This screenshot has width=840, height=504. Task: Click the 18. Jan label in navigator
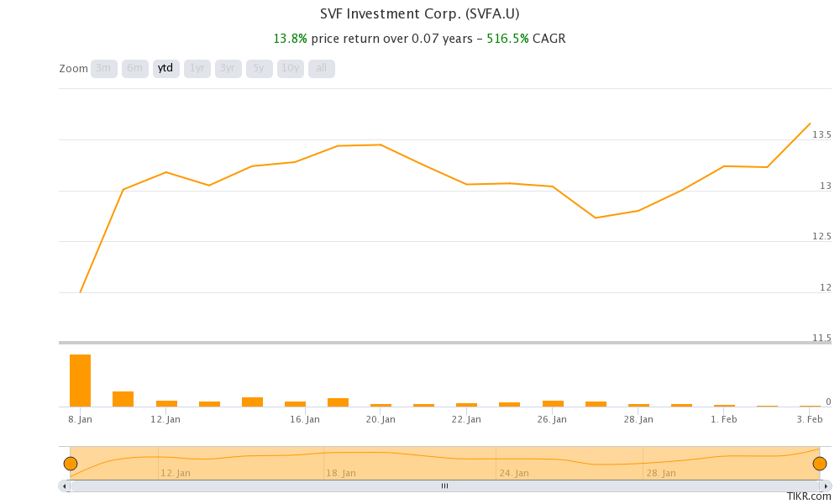[x=341, y=474]
